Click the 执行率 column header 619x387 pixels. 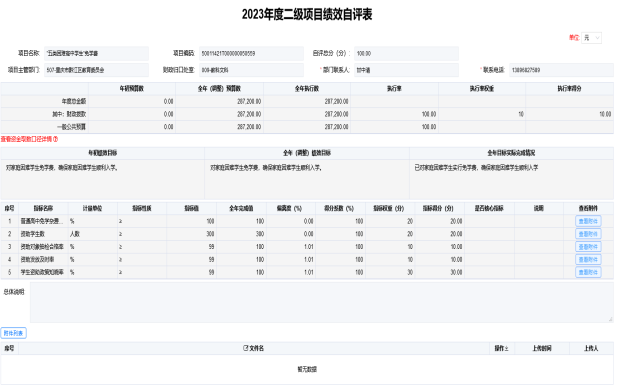394,89
